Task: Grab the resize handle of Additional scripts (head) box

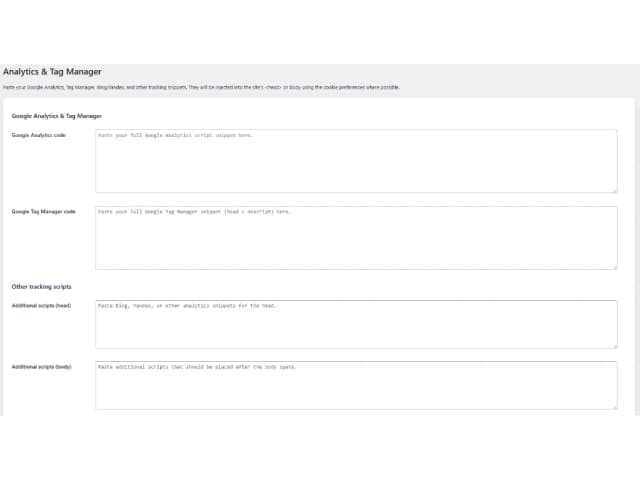Action: [615, 346]
